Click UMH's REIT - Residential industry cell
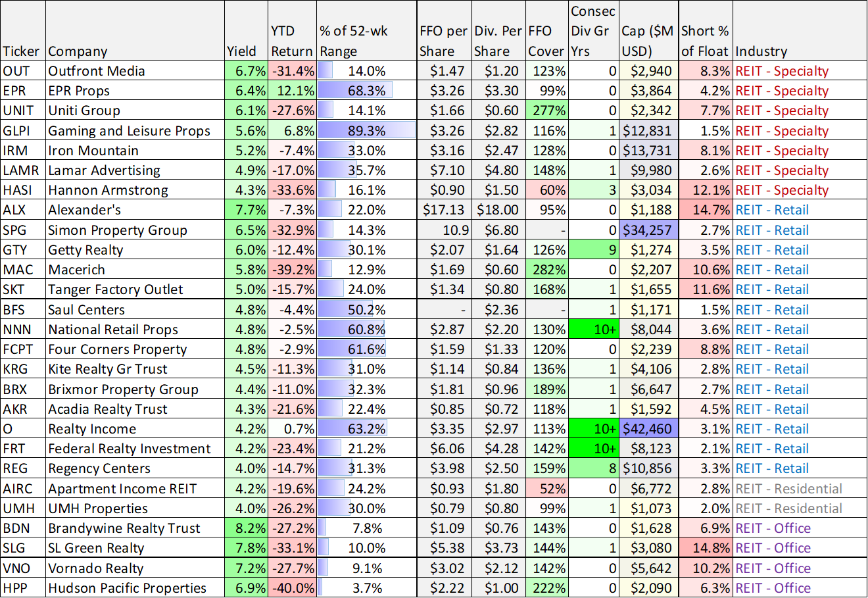The image size is (868, 598). click(x=800, y=509)
